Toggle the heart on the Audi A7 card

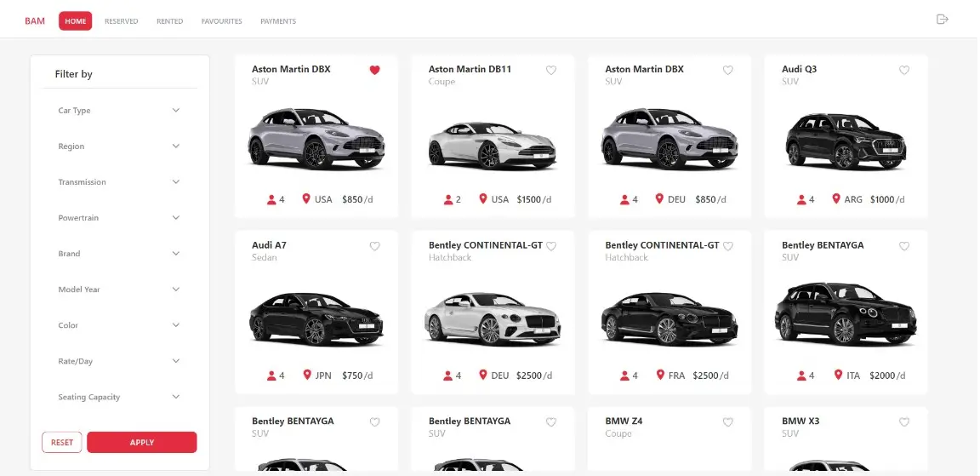pyautogui.click(x=374, y=246)
